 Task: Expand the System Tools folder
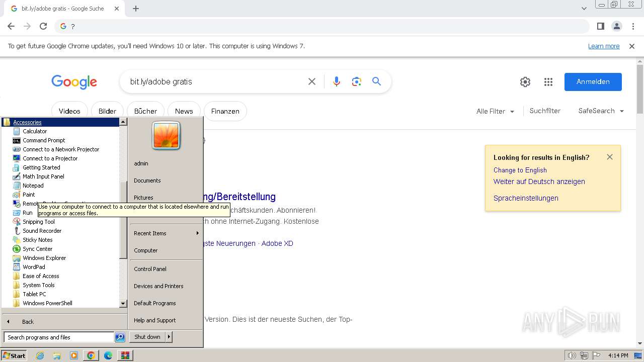[x=38, y=285]
